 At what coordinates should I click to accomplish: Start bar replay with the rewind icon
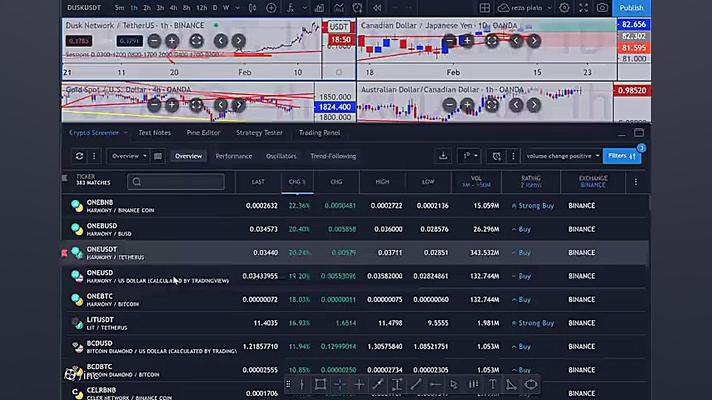[377, 8]
